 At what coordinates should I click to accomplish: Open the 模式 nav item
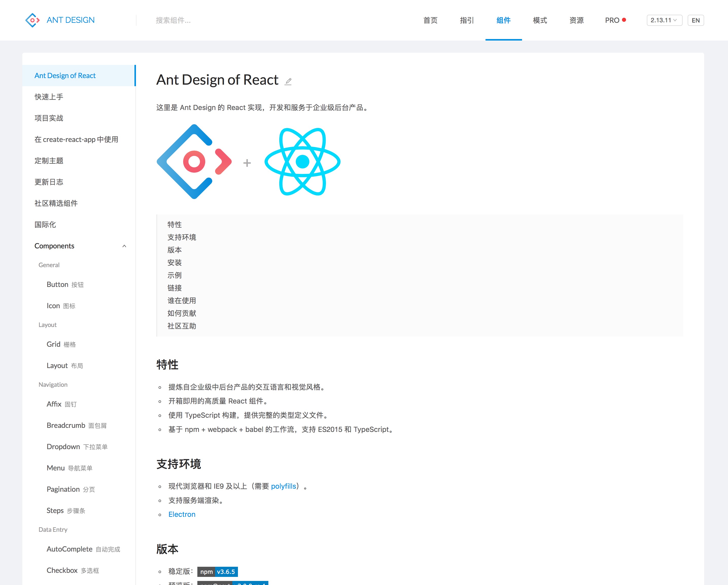click(x=540, y=20)
